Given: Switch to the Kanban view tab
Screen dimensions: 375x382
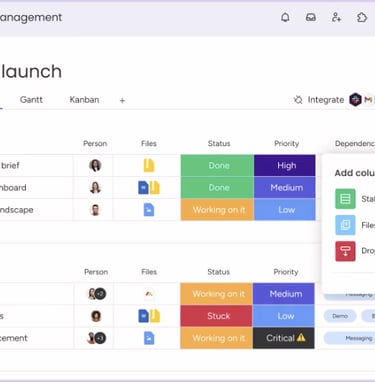Looking at the screenshot, I should pyautogui.click(x=84, y=100).
